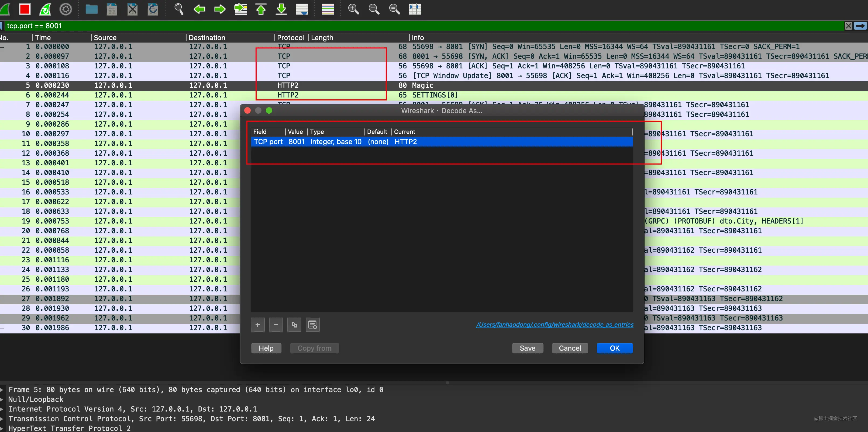This screenshot has width=868, height=432.
Task: Select the Type cell Integer, base 10
Action: click(336, 142)
